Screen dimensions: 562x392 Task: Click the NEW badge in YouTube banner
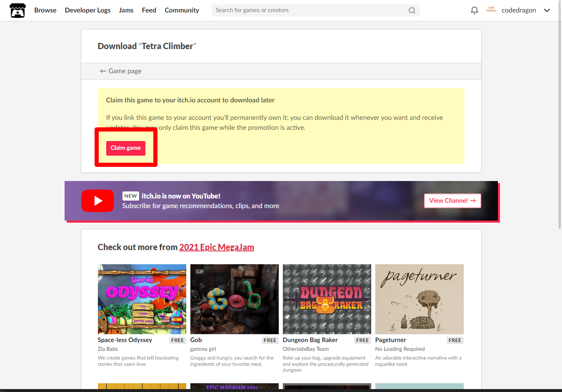coord(131,196)
